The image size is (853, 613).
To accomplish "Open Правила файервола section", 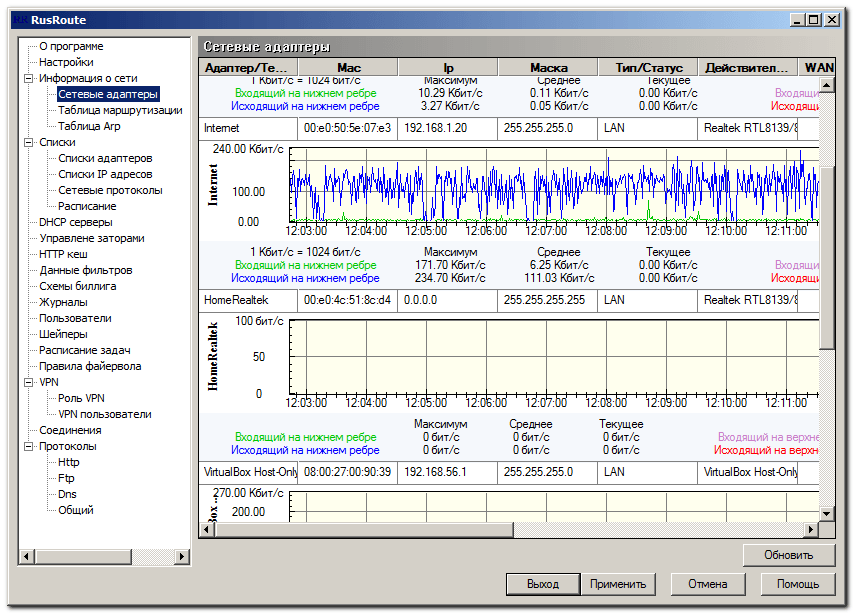I will (x=90, y=366).
